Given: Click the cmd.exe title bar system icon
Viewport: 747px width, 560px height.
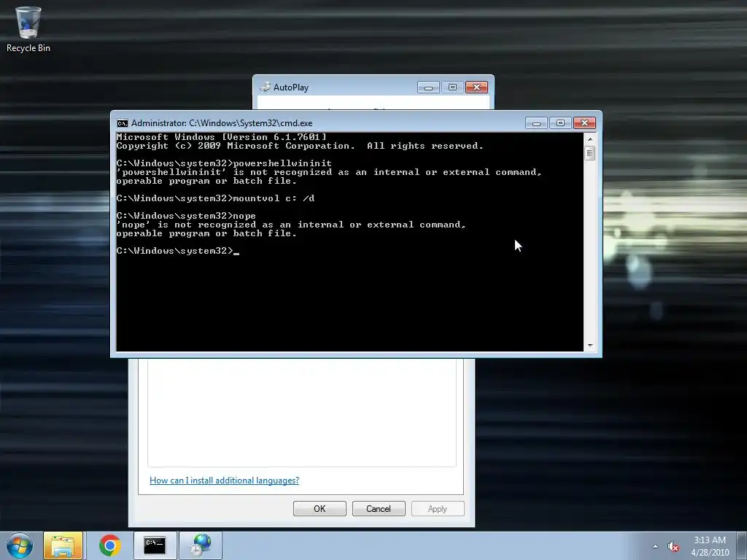Looking at the screenshot, I should pyautogui.click(x=123, y=123).
